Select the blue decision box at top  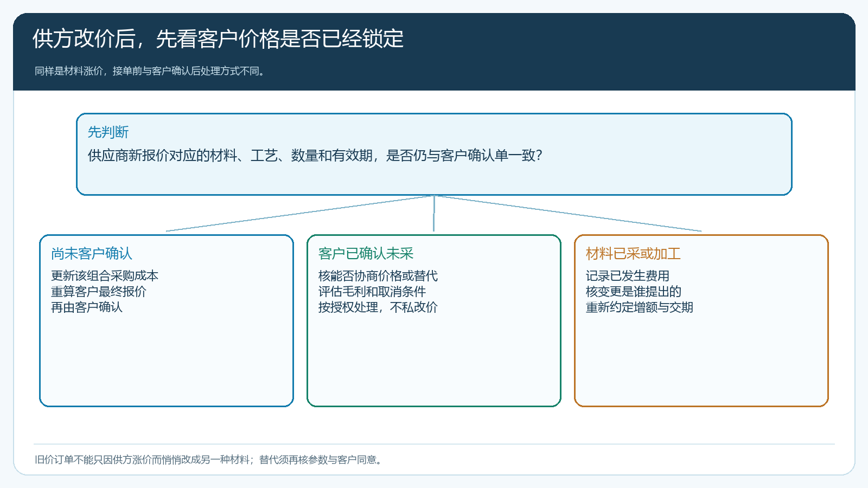434,155
